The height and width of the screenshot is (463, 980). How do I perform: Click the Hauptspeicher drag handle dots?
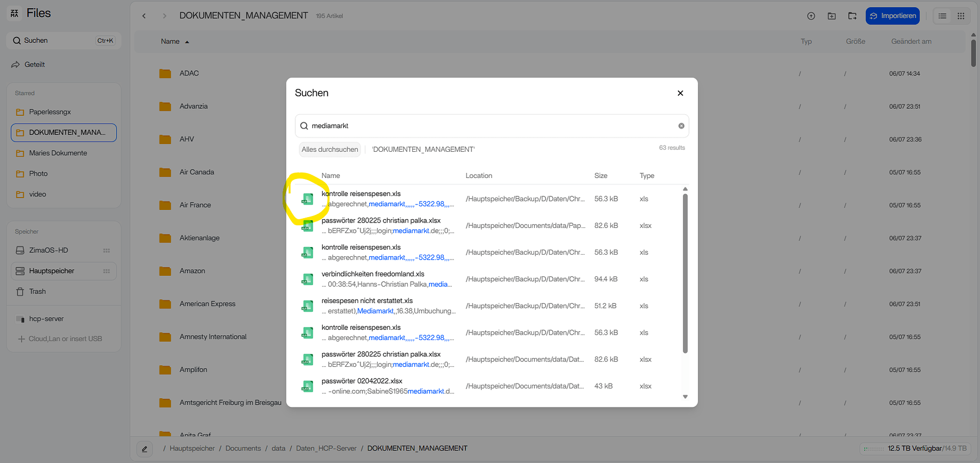click(x=107, y=271)
